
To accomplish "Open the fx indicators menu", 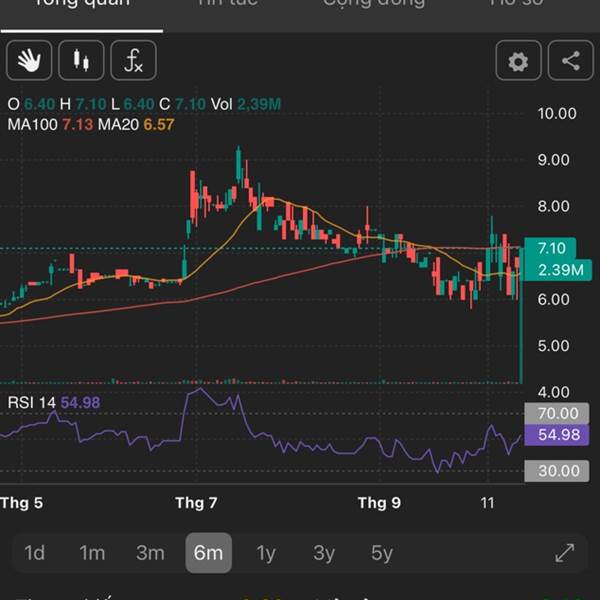I will pyautogui.click(x=133, y=60).
